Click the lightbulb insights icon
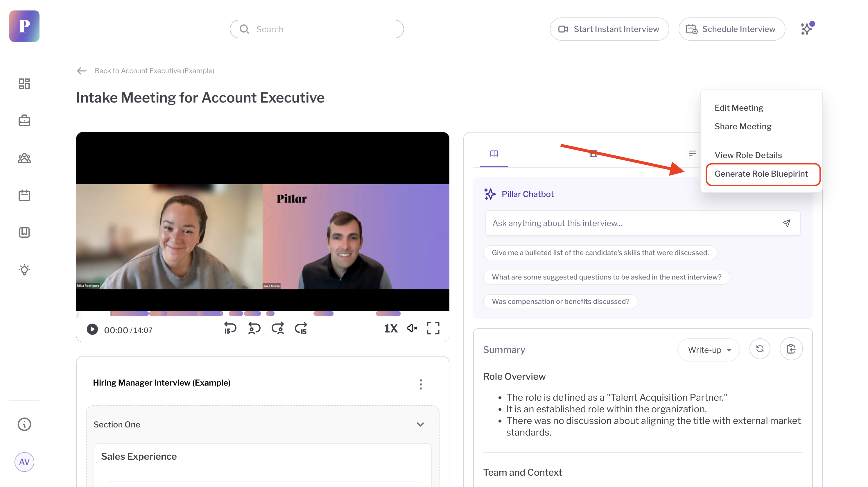This screenshot has height=487, width=868. pos(24,270)
